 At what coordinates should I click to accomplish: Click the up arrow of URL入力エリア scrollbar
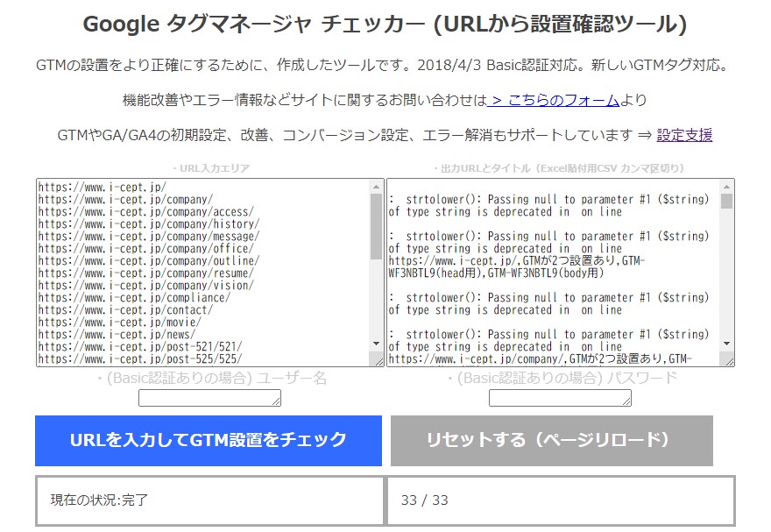[377, 187]
